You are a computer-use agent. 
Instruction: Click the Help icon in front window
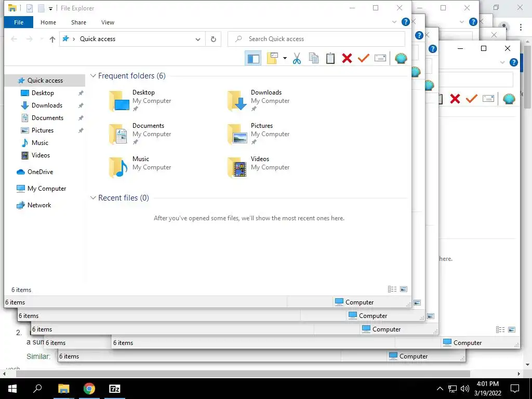(405, 22)
